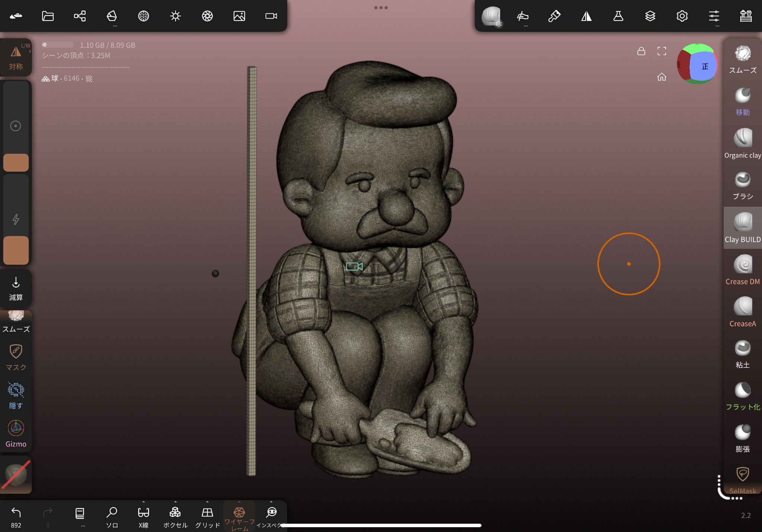Image resolution: width=762 pixels, height=532 pixels.
Task: Activate the Gizmo transform tool
Action: tap(16, 433)
